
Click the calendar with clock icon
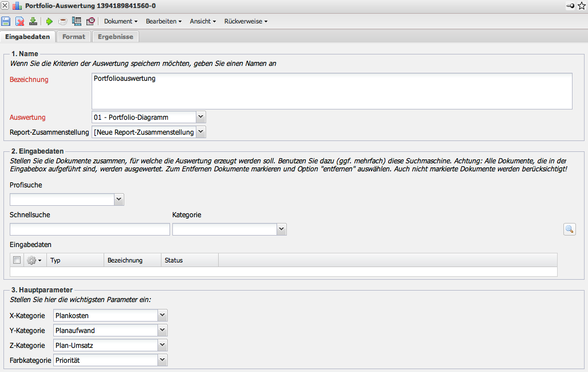coord(90,21)
